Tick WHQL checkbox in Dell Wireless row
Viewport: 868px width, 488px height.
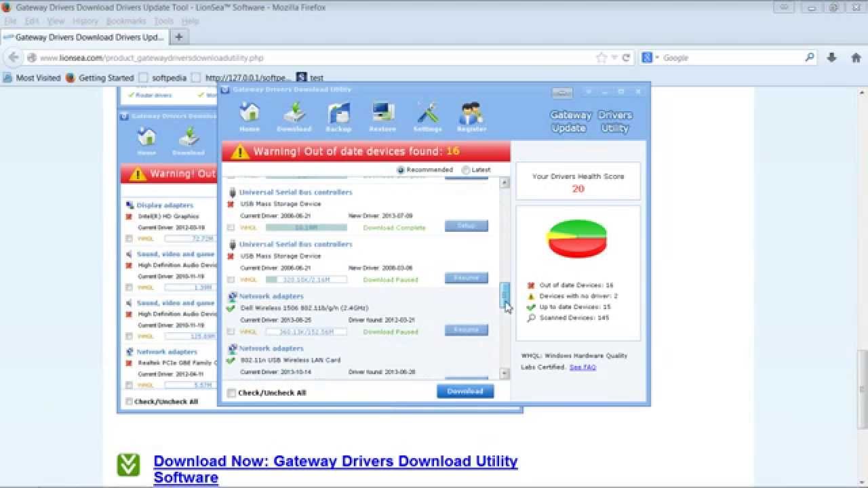point(231,332)
